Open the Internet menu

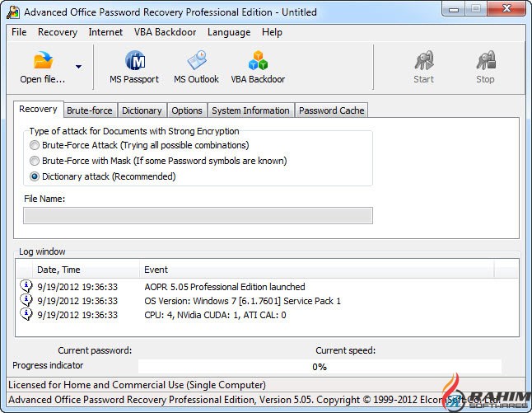click(105, 32)
